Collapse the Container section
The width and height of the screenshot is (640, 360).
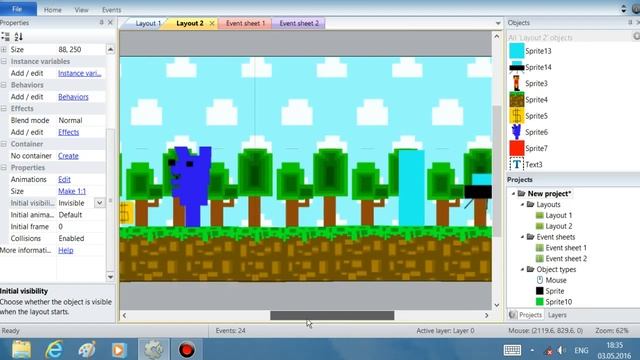pyautogui.click(x=4, y=144)
